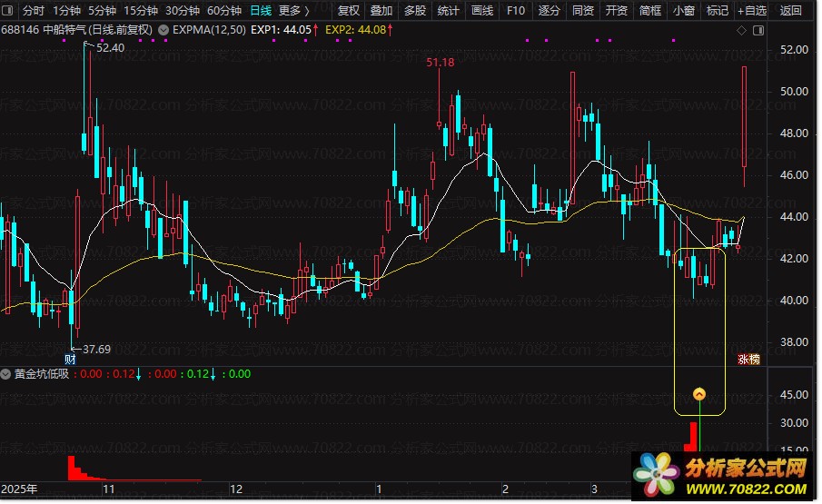Click the 财 finance marker icon
Image resolution: width=822 pixels, height=504 pixels.
coord(70,360)
